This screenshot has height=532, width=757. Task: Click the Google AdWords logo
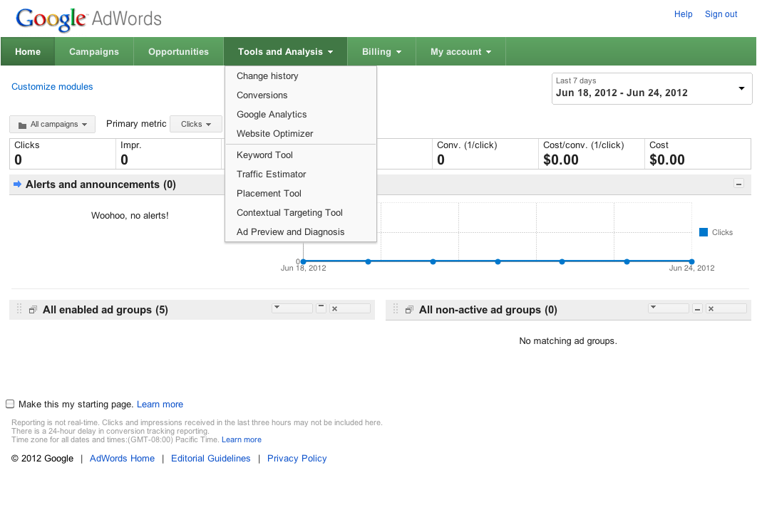tap(89, 19)
